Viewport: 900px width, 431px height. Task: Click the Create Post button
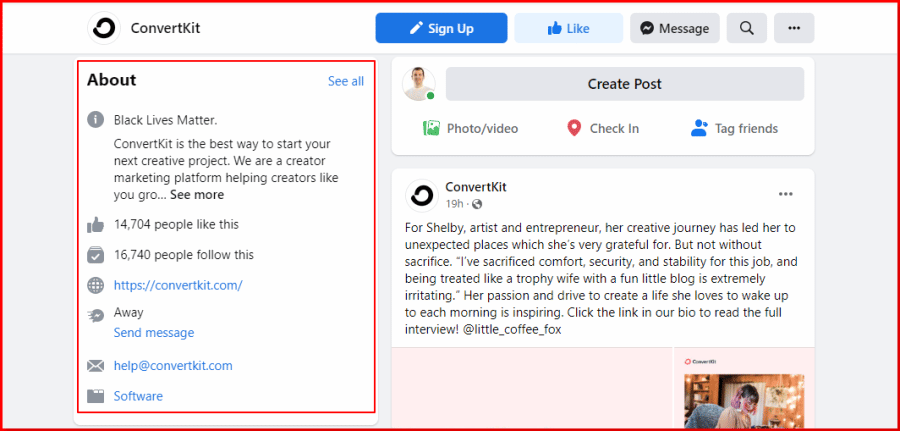(x=624, y=84)
